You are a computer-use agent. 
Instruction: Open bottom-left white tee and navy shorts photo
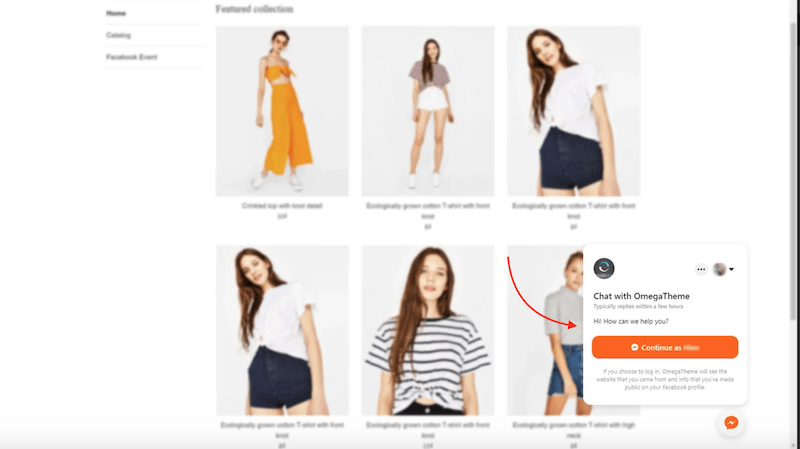(x=282, y=330)
